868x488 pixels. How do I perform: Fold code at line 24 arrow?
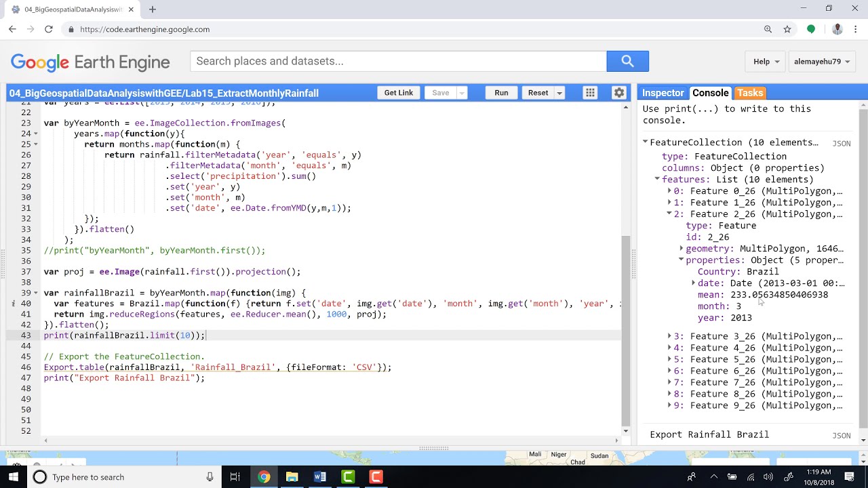(35, 134)
